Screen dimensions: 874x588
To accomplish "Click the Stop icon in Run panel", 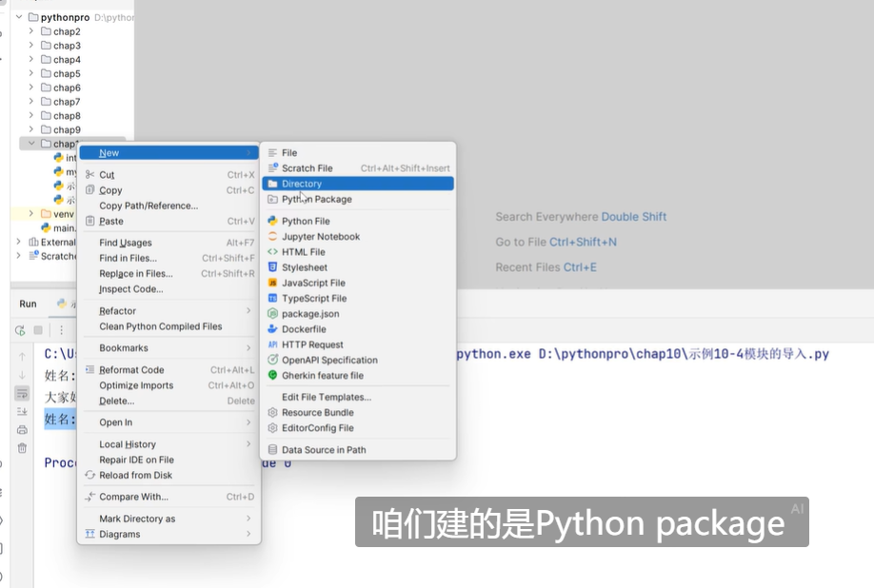I will tap(38, 330).
